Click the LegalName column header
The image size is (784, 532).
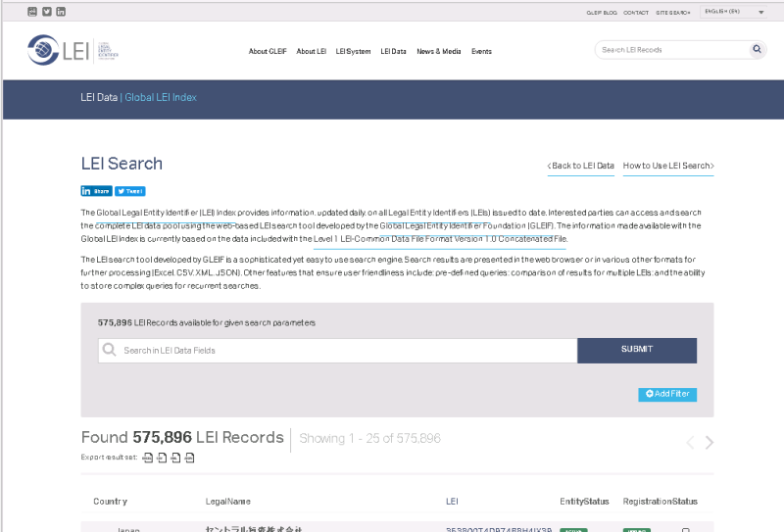click(228, 502)
